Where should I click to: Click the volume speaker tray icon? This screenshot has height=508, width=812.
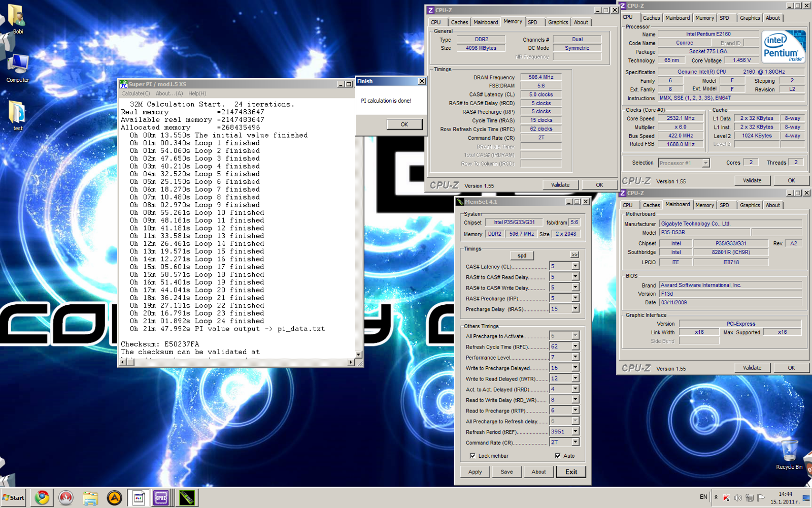[x=737, y=498]
